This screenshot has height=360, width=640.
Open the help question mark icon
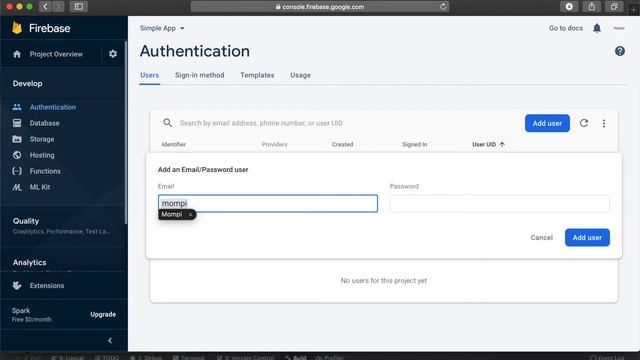click(x=620, y=51)
